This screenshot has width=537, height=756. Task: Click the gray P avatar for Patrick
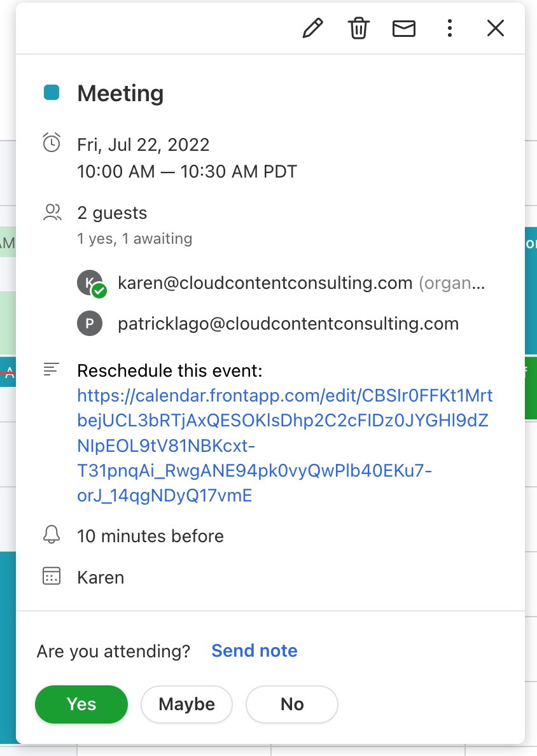click(x=90, y=323)
